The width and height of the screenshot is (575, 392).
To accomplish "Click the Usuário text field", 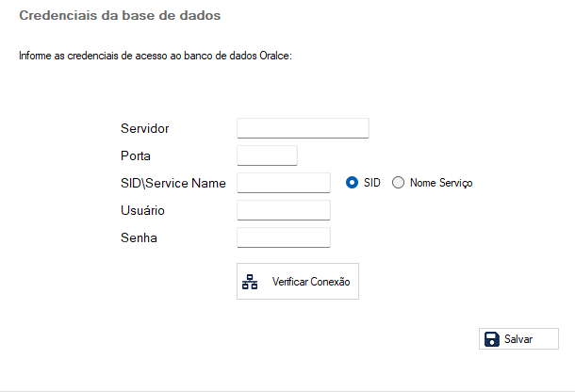I will coord(284,210).
